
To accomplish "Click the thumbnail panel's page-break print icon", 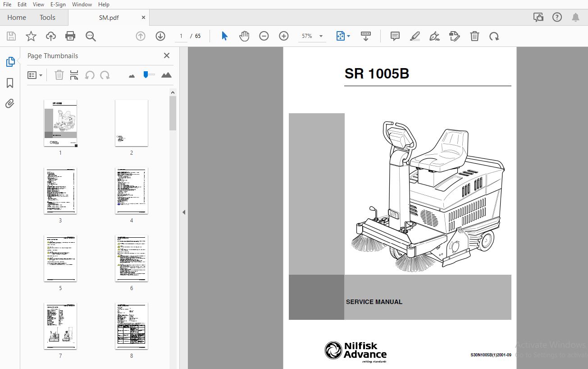I will pyautogui.click(x=74, y=75).
